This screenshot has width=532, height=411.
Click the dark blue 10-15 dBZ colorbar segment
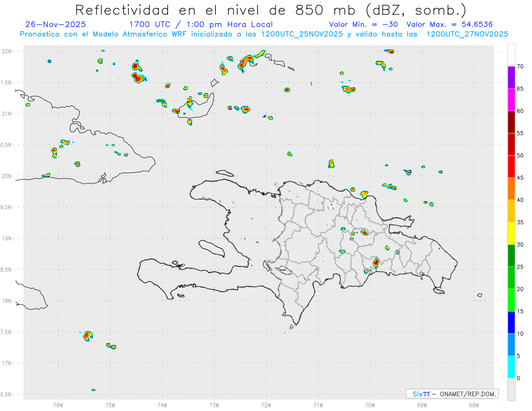511,323
